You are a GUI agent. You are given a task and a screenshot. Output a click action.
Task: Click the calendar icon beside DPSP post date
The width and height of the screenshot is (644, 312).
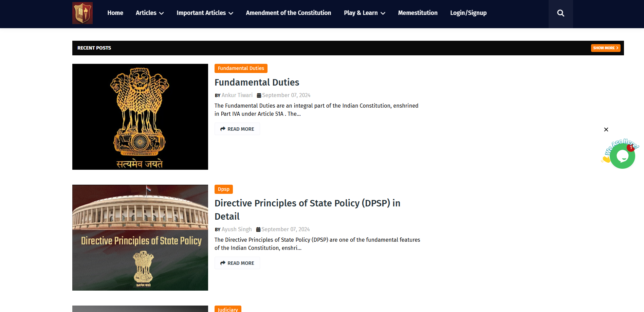258,230
